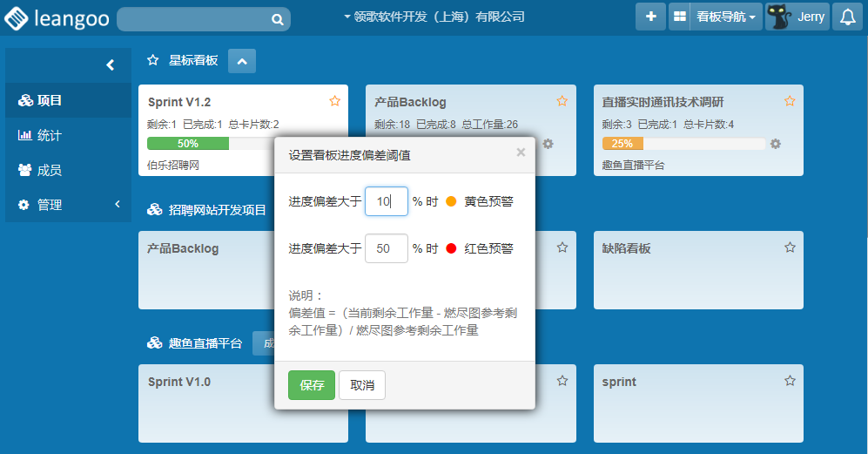
Task: Open 统计 in the sidebar
Action: tap(49, 135)
